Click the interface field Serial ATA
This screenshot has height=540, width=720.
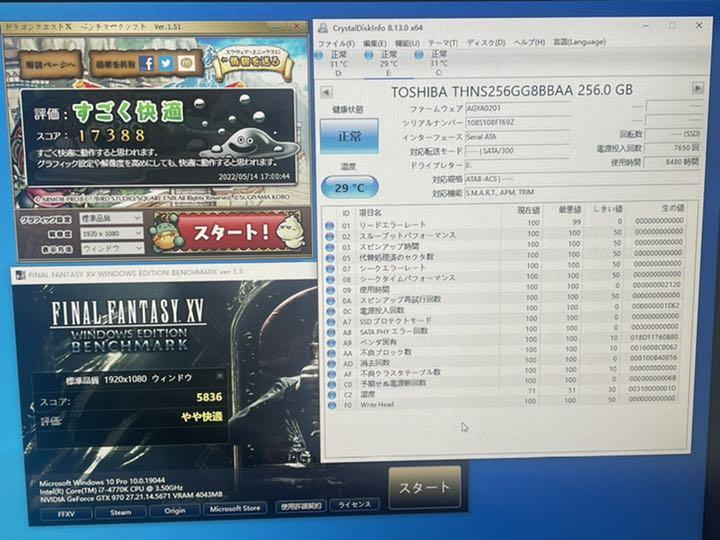coord(517,136)
